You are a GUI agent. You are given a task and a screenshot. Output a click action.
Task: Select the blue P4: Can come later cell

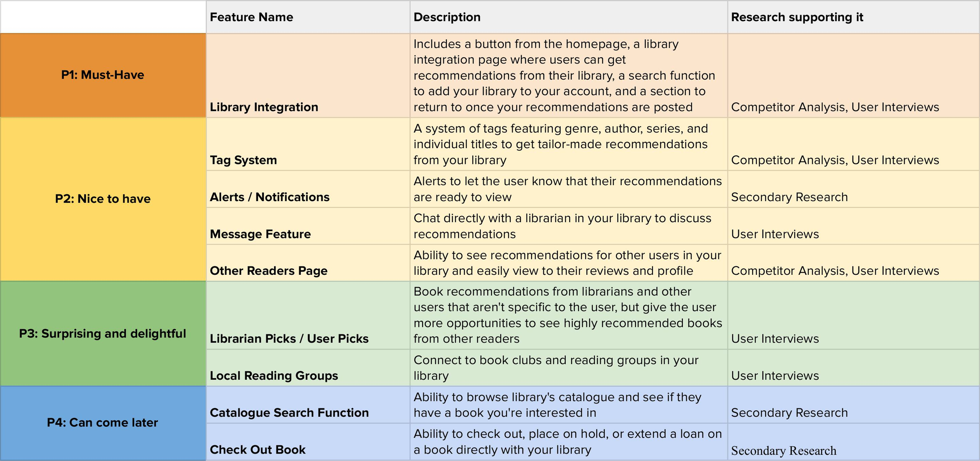103,423
